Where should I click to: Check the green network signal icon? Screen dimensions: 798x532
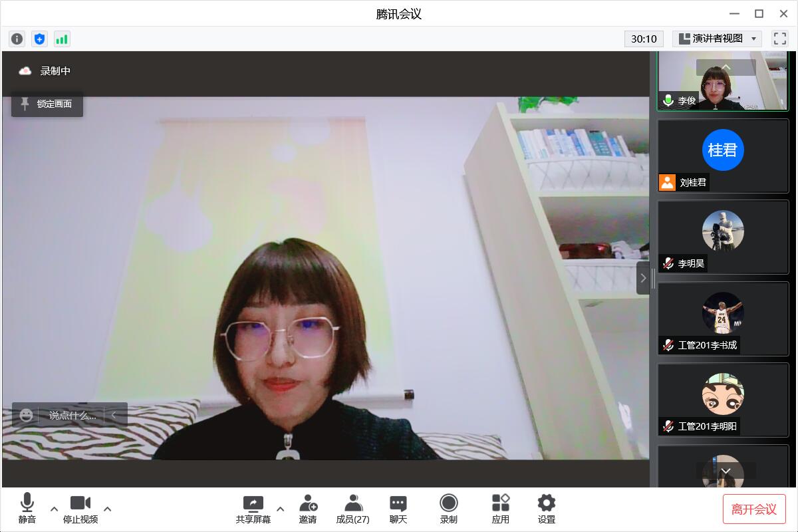tap(62, 39)
